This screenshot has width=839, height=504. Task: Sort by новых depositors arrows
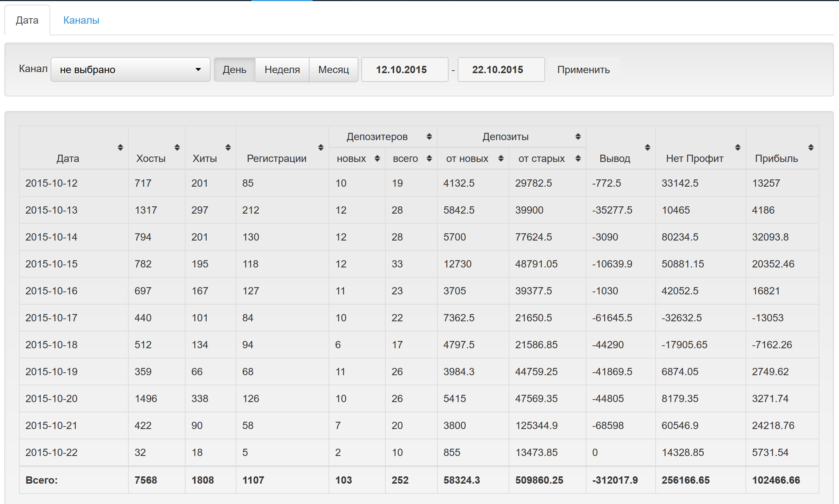pos(377,158)
